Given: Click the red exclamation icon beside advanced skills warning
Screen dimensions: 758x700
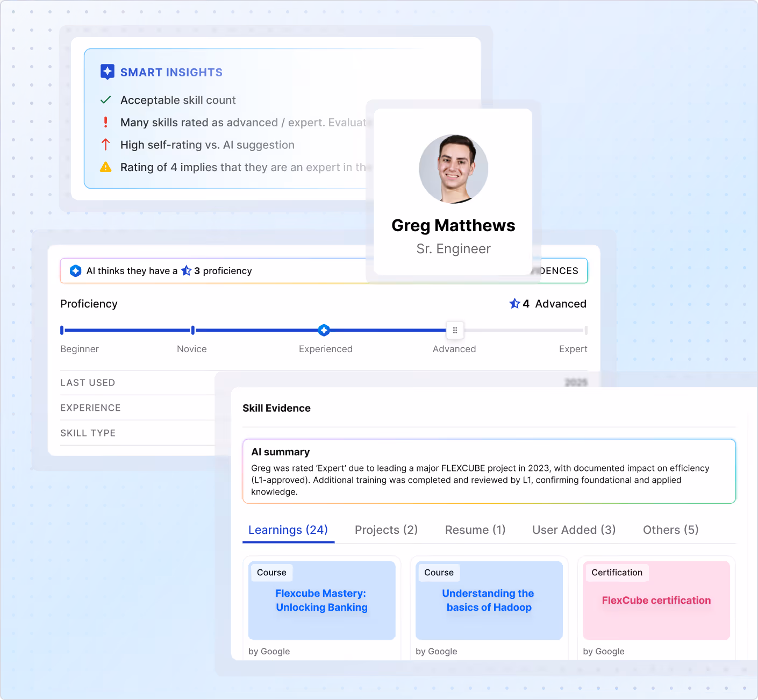Looking at the screenshot, I should [x=106, y=122].
